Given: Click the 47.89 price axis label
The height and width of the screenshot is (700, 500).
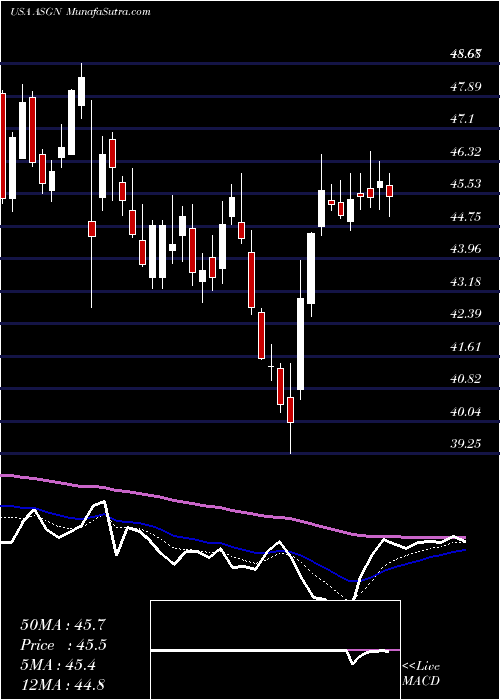Looking at the screenshot, I should (x=465, y=87).
